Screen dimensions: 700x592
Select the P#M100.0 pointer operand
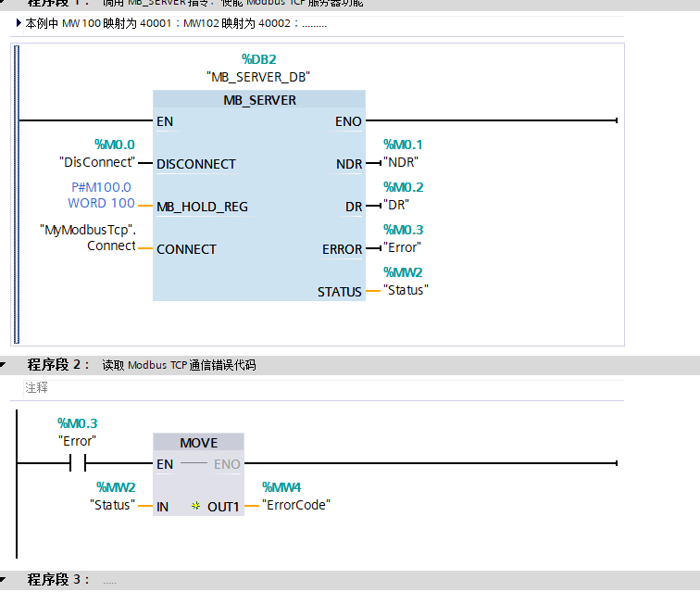[x=101, y=187]
